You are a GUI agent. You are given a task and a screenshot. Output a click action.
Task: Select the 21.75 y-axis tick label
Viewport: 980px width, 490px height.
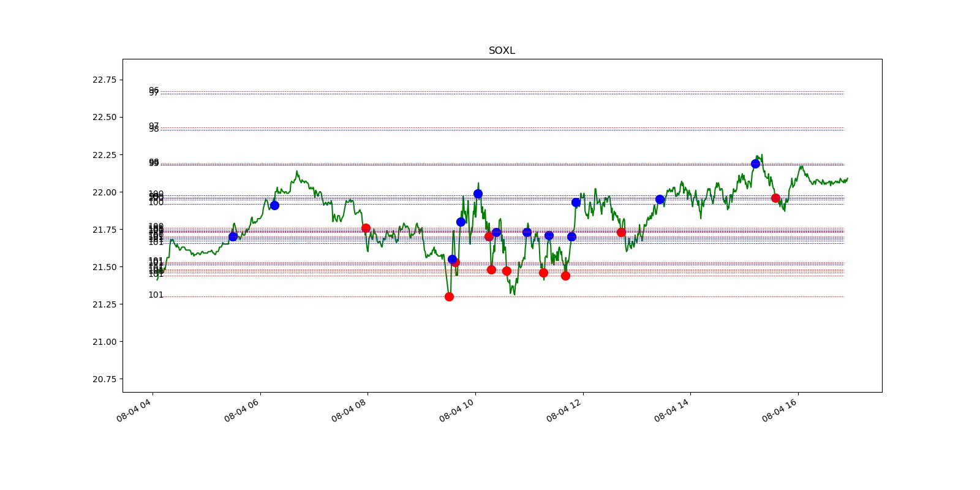[x=104, y=230]
